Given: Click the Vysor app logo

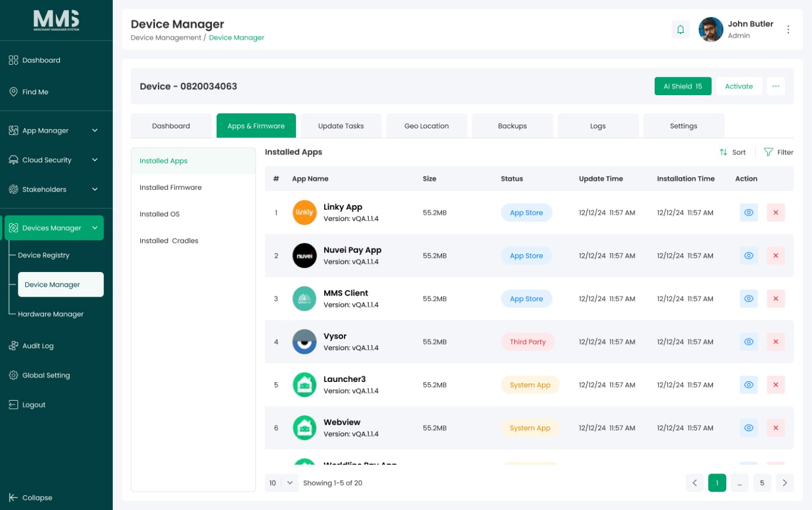Looking at the screenshot, I should click(305, 341).
